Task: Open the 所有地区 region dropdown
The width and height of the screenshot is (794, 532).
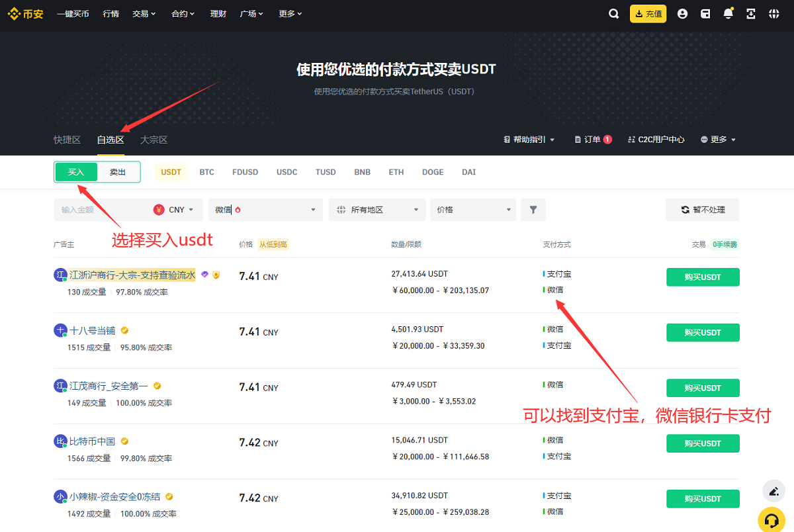Action: pyautogui.click(x=377, y=210)
